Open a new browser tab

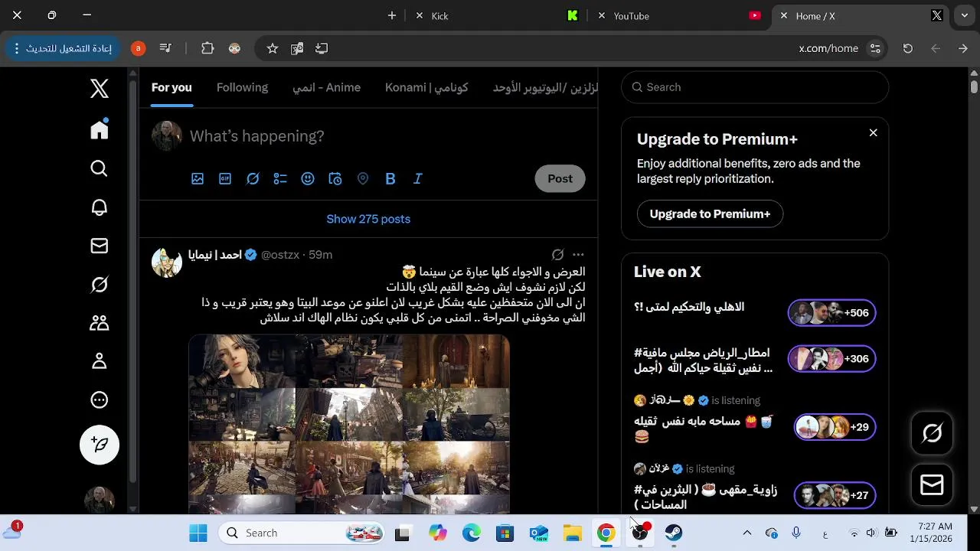[392, 15]
